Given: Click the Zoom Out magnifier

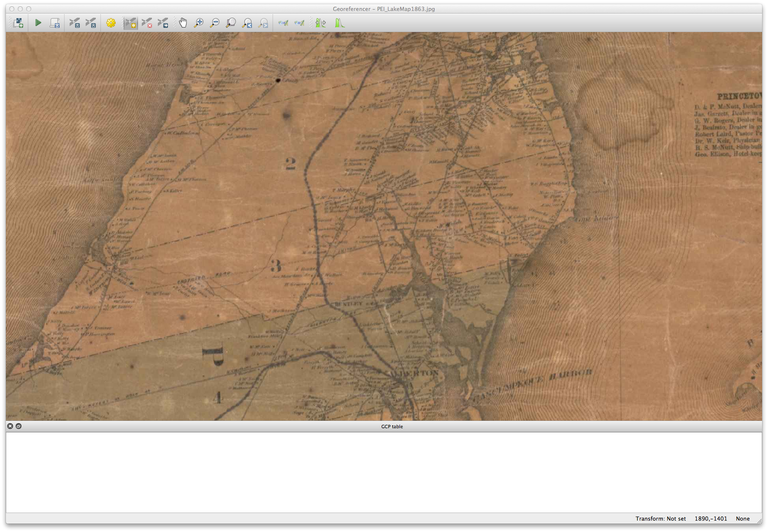Looking at the screenshot, I should (215, 23).
